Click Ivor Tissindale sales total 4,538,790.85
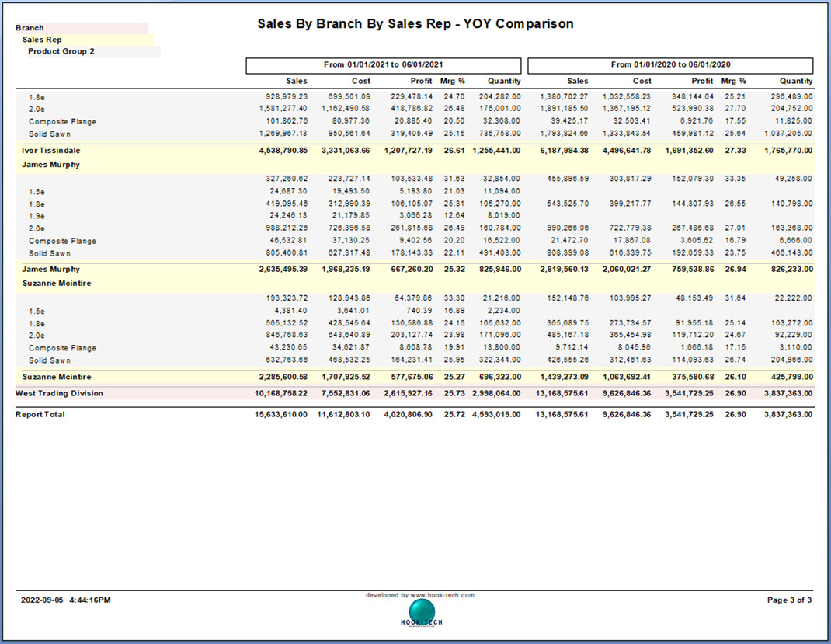The height and width of the screenshot is (644, 831). pyautogui.click(x=283, y=151)
